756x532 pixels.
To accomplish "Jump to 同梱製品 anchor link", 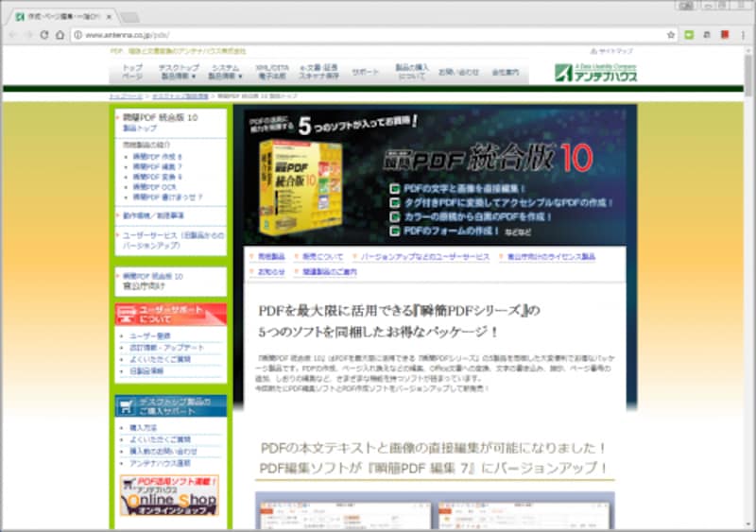I will click(271, 257).
